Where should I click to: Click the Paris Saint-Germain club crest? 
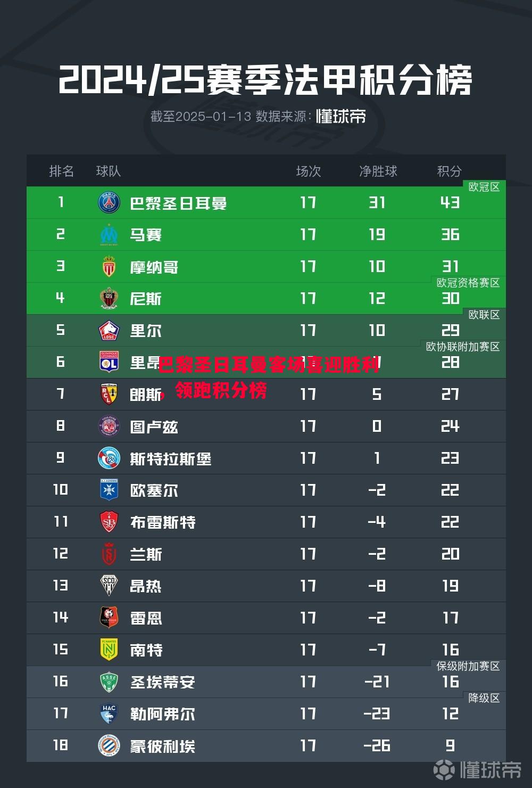[x=109, y=203]
